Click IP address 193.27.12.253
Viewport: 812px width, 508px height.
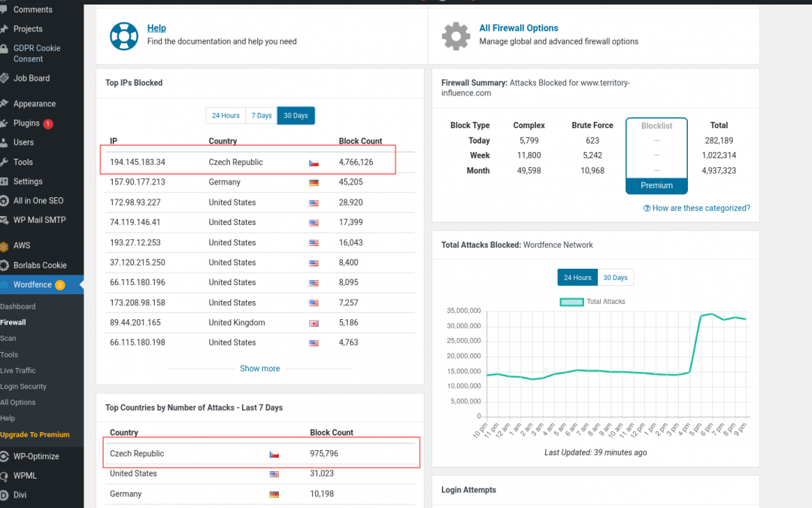(135, 242)
